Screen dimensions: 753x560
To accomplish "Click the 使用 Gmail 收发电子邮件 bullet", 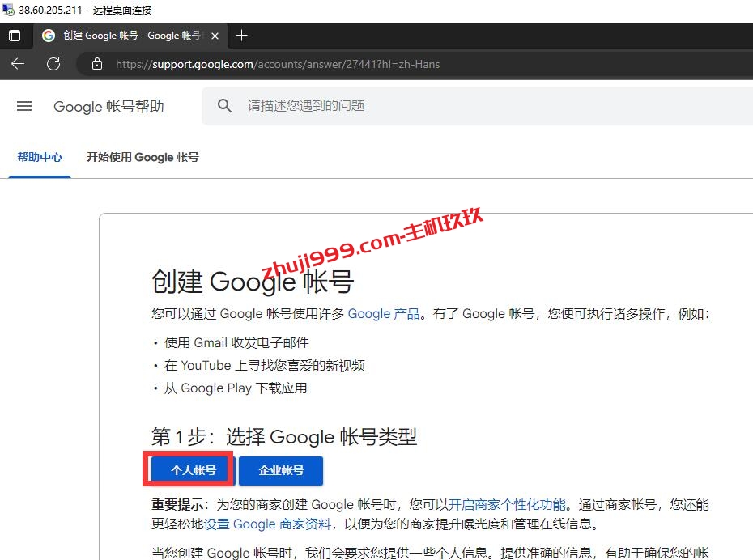I will coord(236,342).
